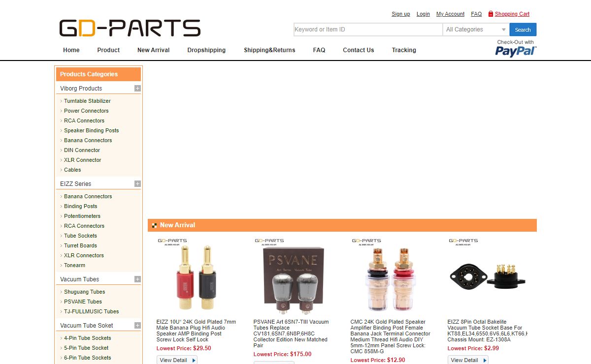591x364 pixels.
Task: Open the Tracking menu item
Action: click(404, 50)
